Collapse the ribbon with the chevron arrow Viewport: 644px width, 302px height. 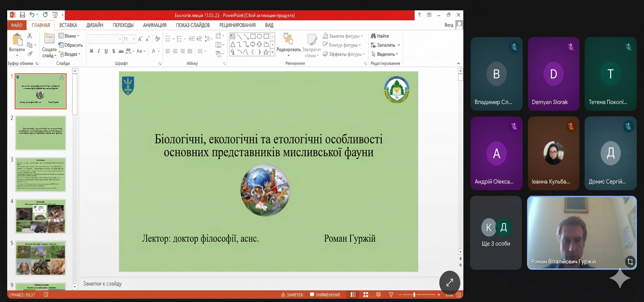(459, 63)
